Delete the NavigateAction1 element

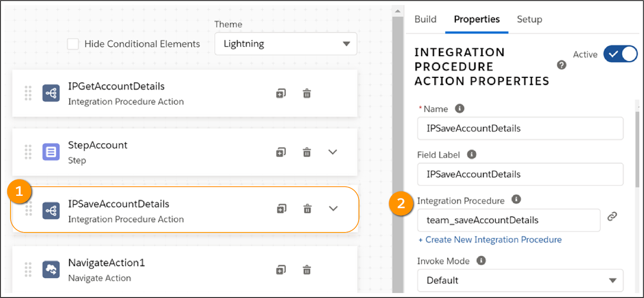[307, 270]
